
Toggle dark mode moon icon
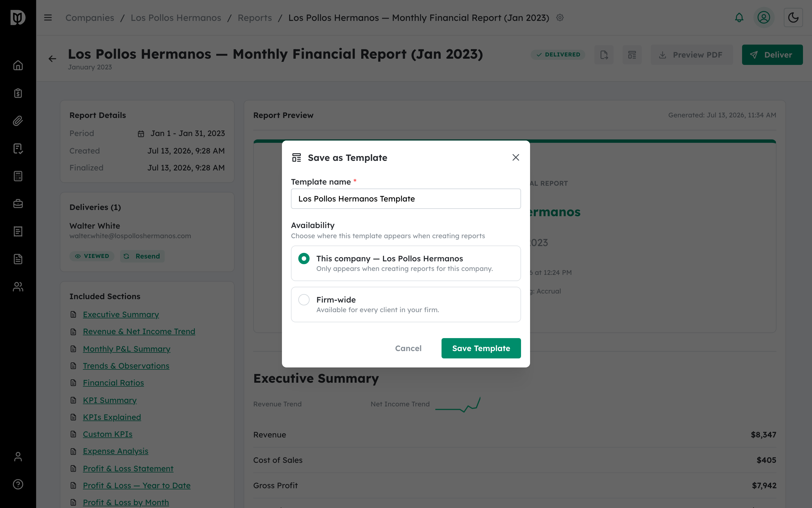tap(793, 17)
